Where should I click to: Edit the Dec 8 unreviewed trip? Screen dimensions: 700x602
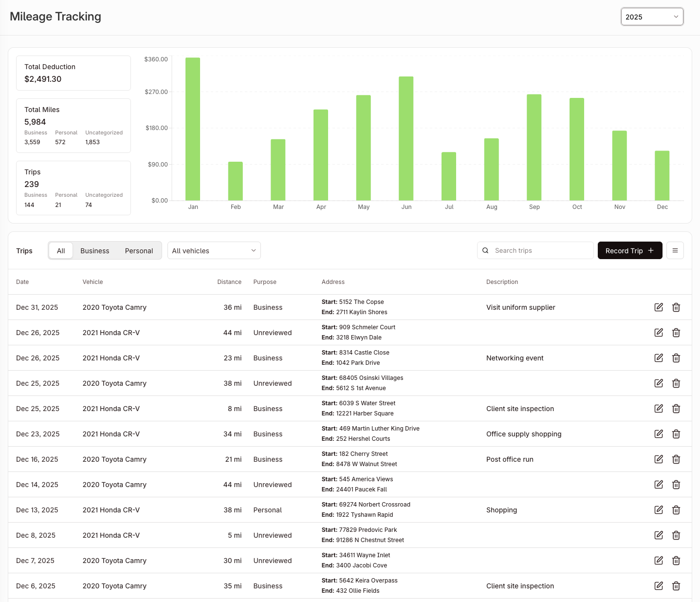click(659, 535)
